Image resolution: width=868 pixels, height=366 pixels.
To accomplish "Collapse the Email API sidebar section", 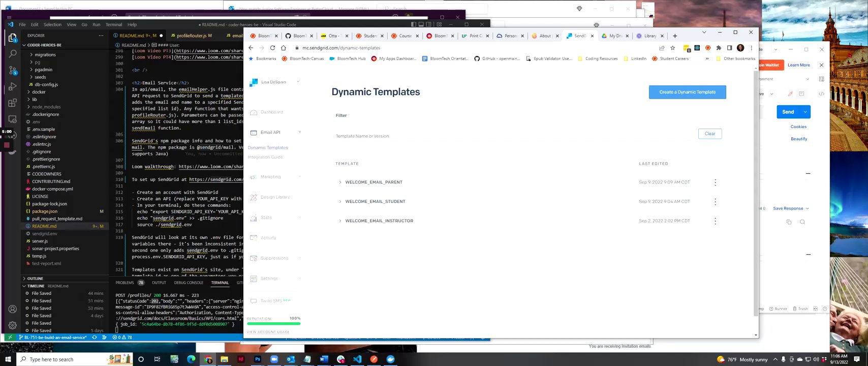I will [299, 132].
